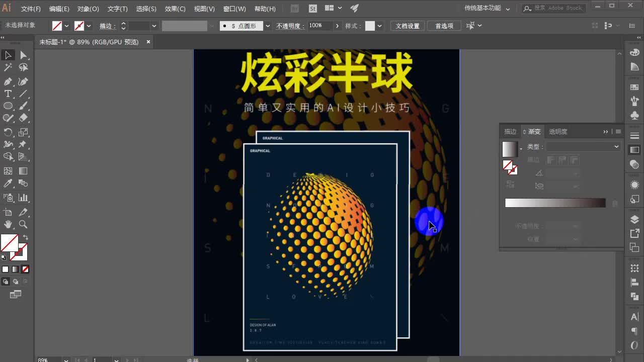Select the Magic Wand tool

point(8,67)
